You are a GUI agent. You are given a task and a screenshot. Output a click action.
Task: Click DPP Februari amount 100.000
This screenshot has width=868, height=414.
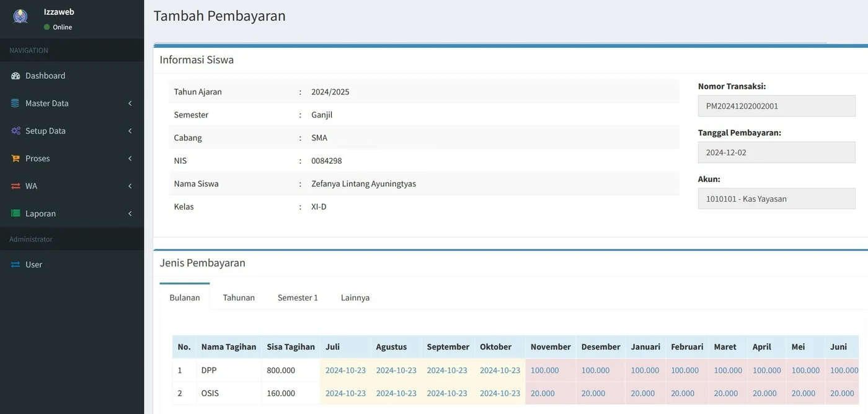coord(684,371)
